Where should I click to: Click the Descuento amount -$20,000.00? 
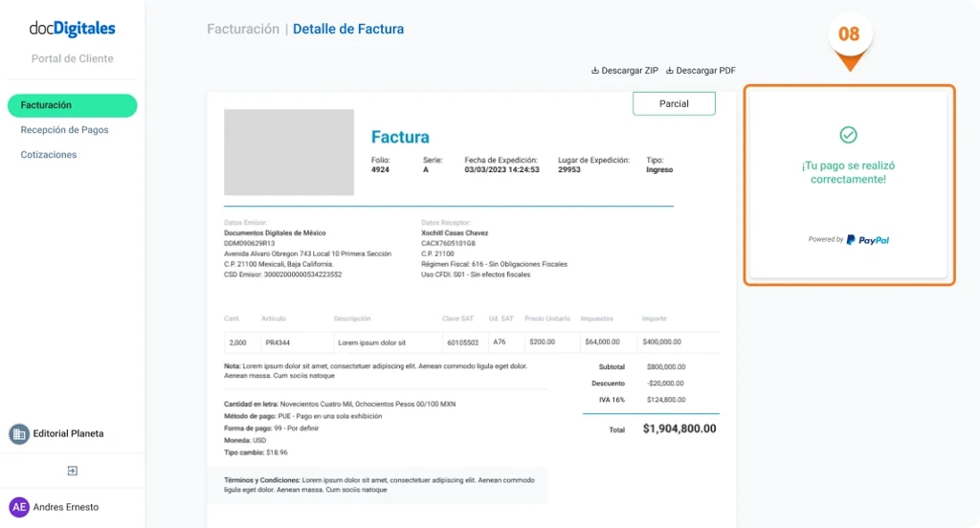point(665,383)
